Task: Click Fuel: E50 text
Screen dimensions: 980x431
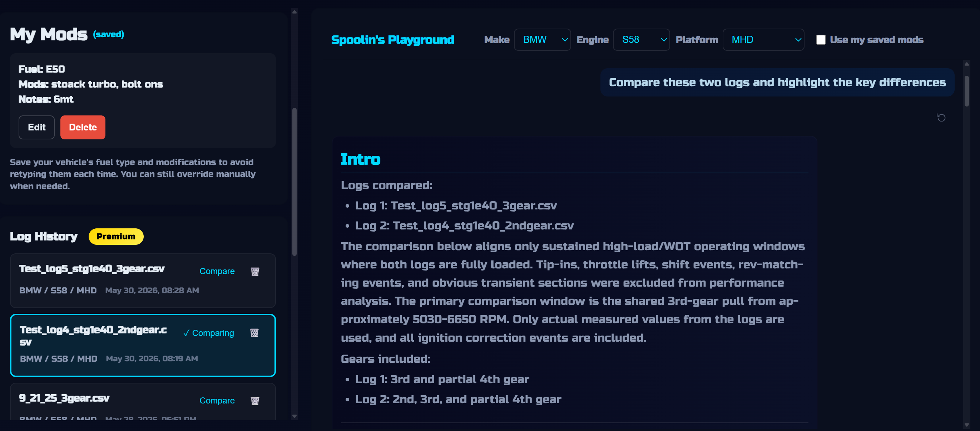Action: coord(41,69)
